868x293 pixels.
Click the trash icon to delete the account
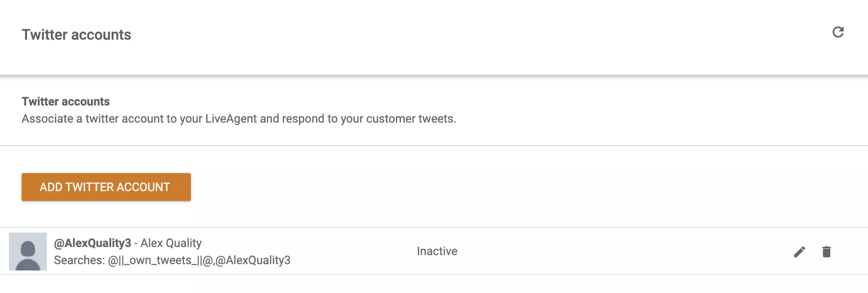(x=827, y=252)
